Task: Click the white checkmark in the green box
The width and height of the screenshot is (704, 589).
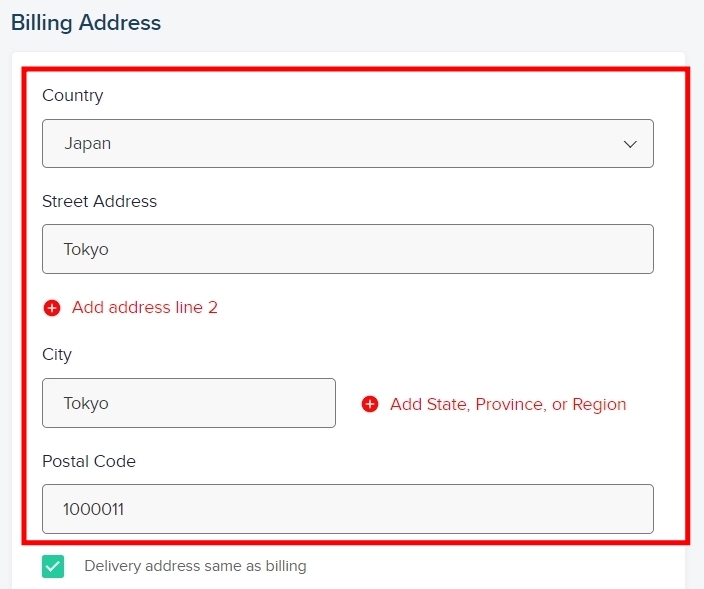Action: [x=53, y=567]
